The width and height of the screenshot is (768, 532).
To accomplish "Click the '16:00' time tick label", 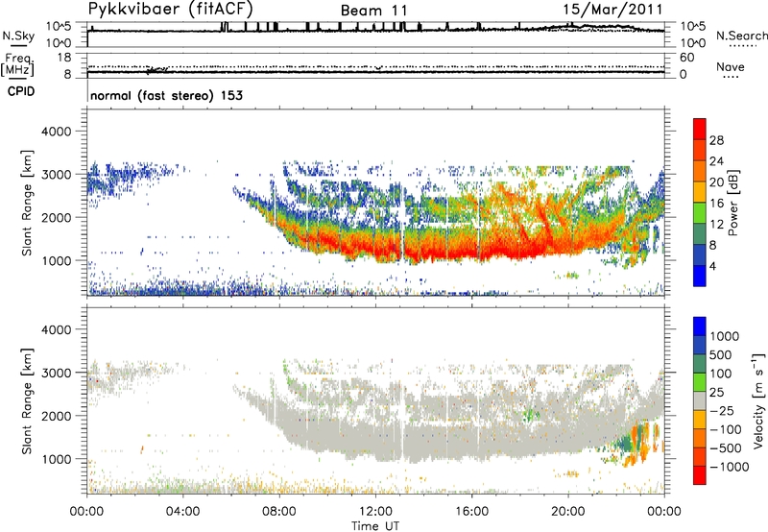I will point(471,512).
